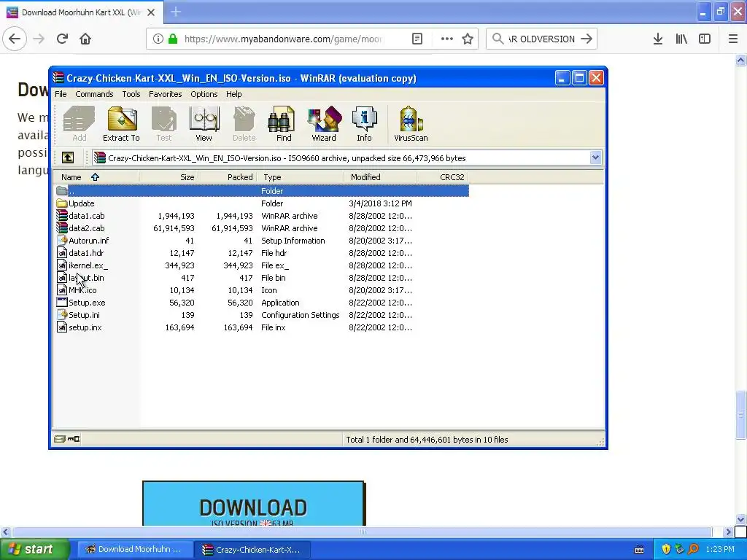Viewport: 747px width, 560px height.
Task: Click the security shield tray icon
Action: (666, 550)
